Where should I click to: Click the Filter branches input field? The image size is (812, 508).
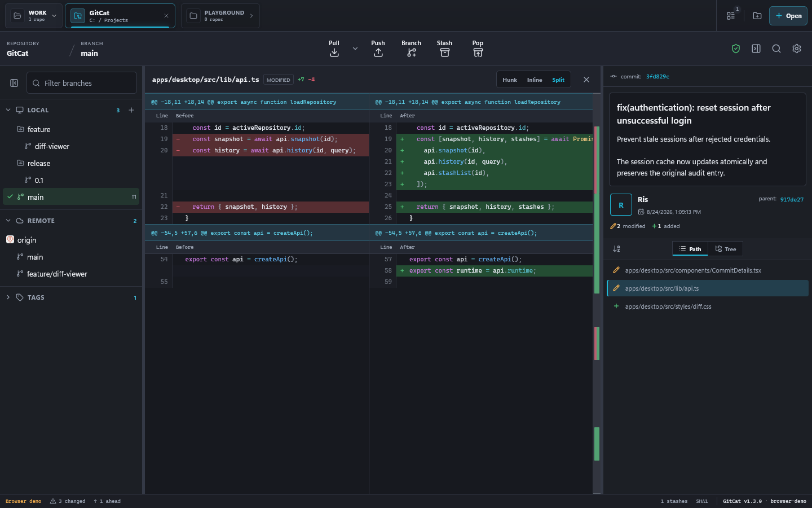[82, 83]
